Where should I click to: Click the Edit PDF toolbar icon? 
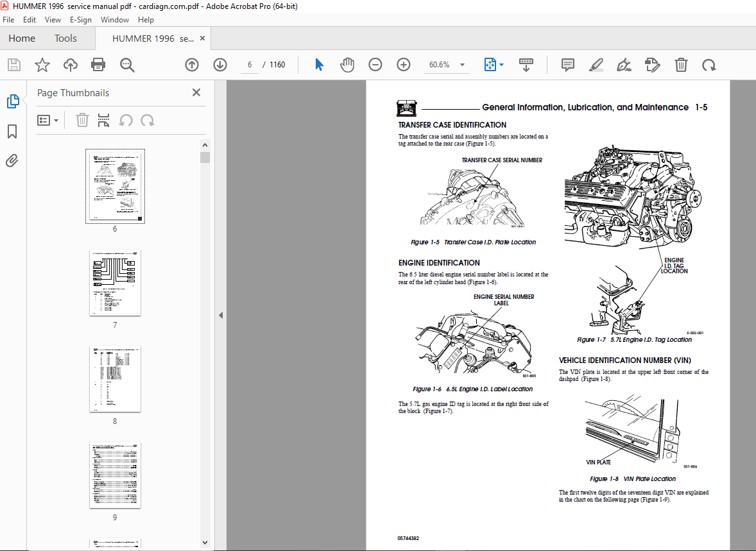coord(653,64)
